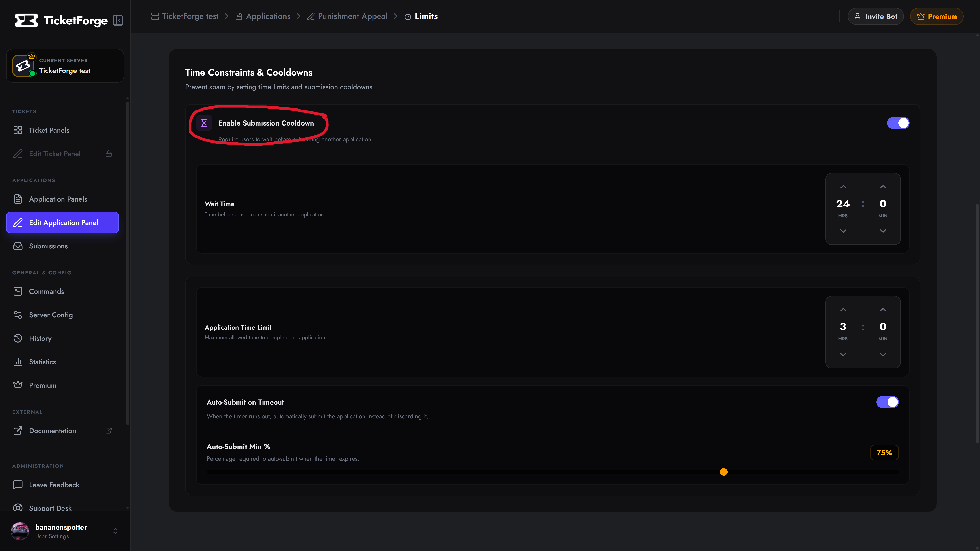The height and width of the screenshot is (551, 980).
Task: Open Ticket Panels in the sidebar
Action: point(62,130)
